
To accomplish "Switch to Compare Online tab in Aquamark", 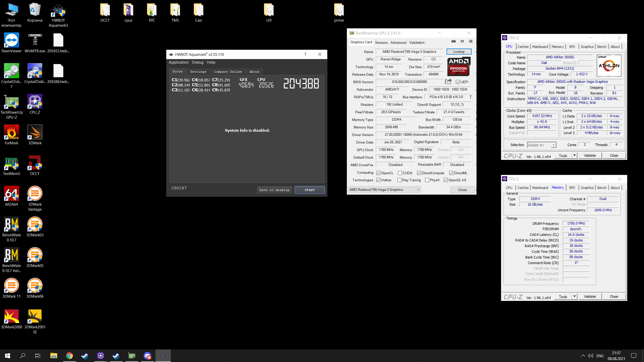I will pyautogui.click(x=228, y=72).
